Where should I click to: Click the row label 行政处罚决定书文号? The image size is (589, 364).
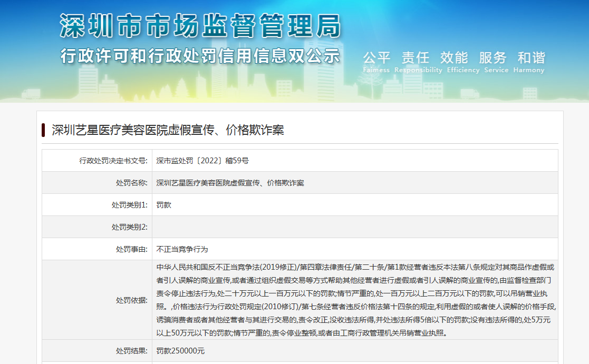[113, 161]
